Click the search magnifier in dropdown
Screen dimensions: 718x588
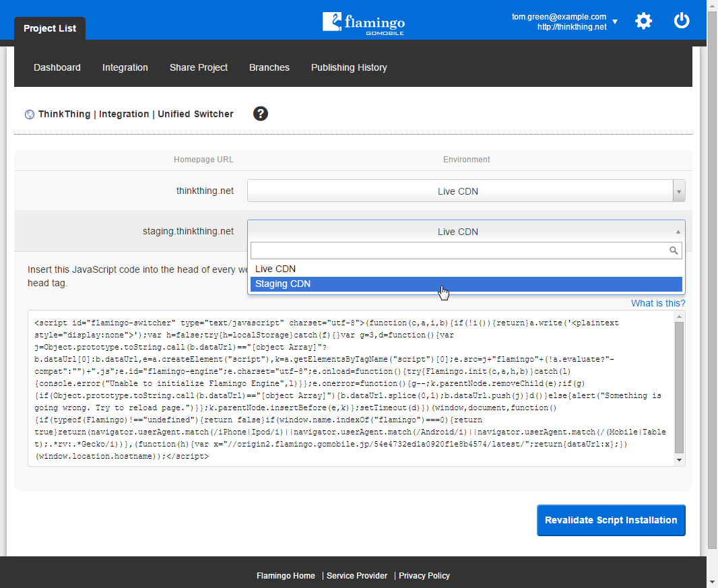[x=673, y=251]
